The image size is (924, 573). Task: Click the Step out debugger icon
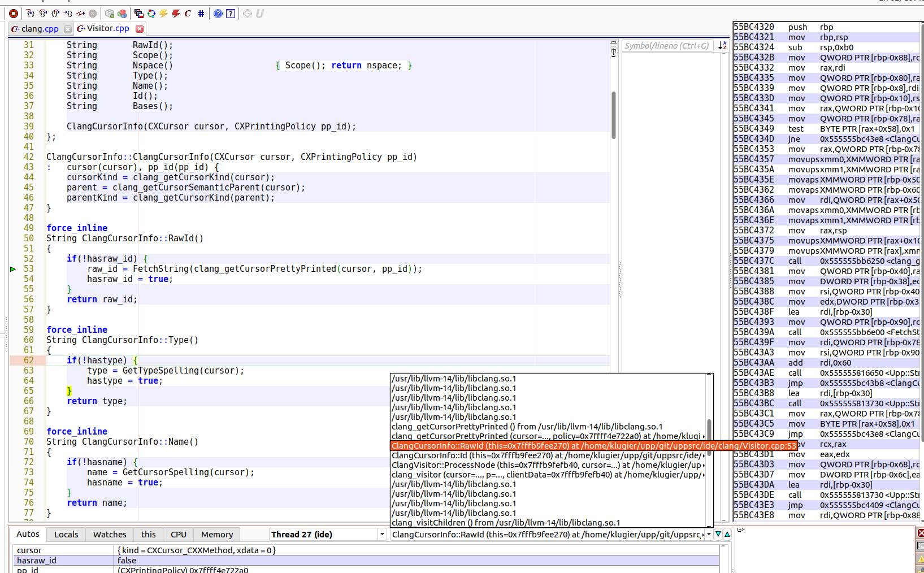[55, 14]
